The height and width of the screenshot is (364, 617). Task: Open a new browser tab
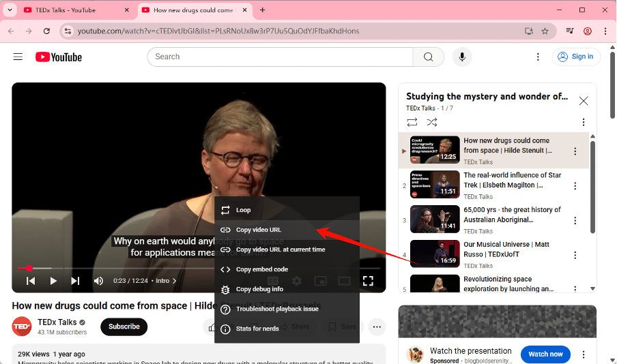[263, 10]
